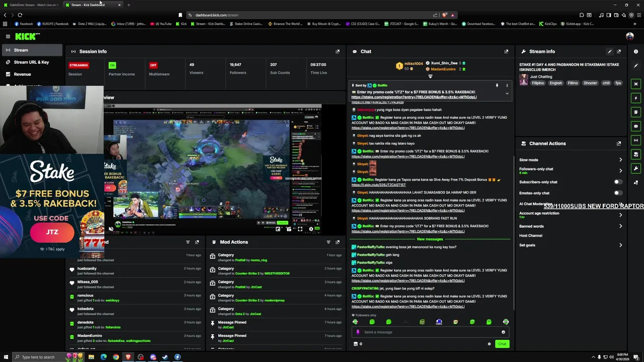Open Mod Actions filter icon
This screenshot has height=362, width=644.
(329, 242)
